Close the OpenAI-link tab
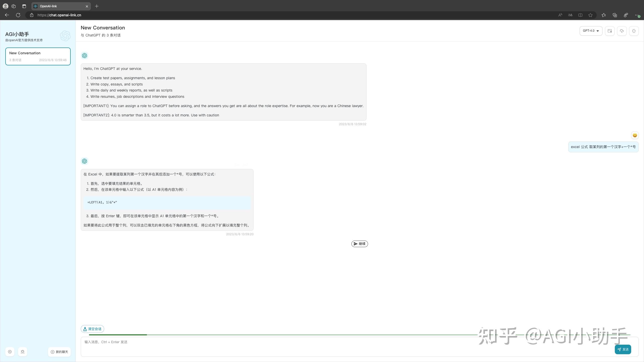Viewport: 644px width, 362px height. (87, 6)
